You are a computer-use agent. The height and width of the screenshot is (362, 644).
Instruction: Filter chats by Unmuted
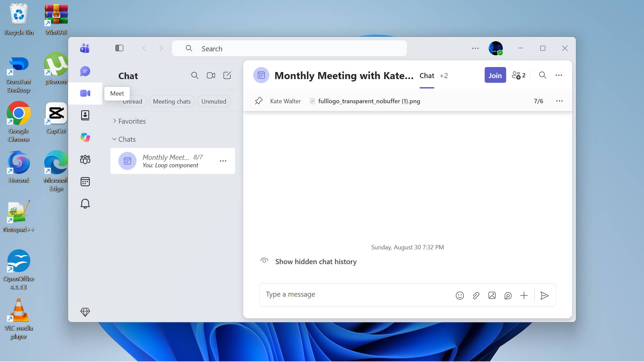coord(214,102)
